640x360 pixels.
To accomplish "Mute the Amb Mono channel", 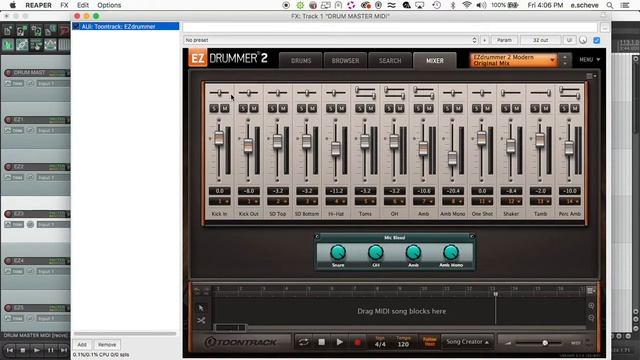I will pyautogui.click(x=458, y=108).
